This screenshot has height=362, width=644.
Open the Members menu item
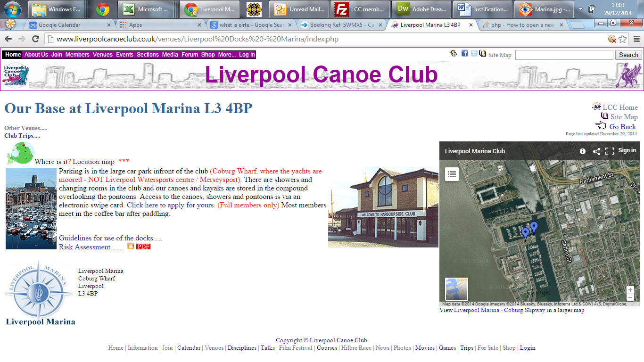pos(77,55)
